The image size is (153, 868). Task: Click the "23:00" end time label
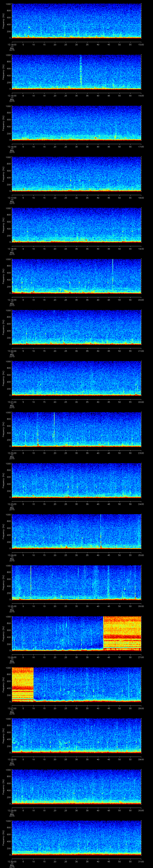[x=141, y=453]
